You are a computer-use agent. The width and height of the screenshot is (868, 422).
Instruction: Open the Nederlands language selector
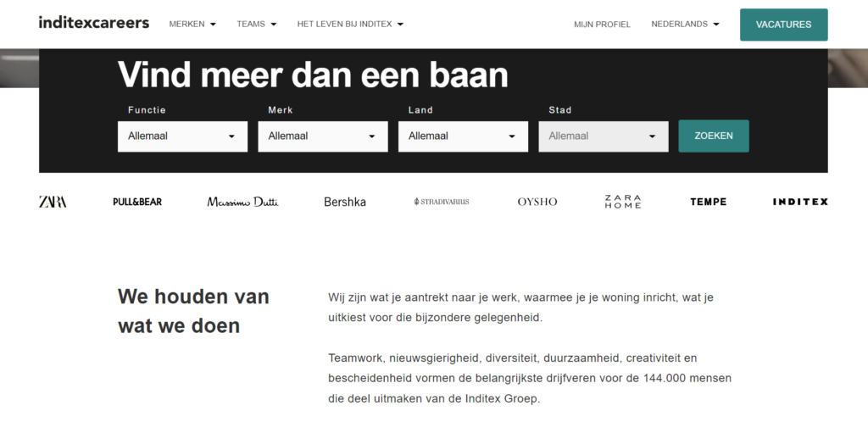coord(685,25)
